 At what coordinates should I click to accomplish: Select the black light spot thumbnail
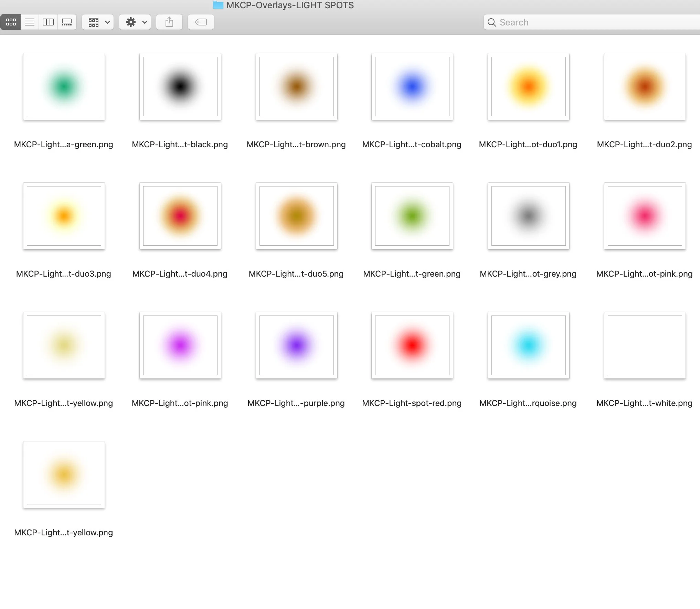180,86
